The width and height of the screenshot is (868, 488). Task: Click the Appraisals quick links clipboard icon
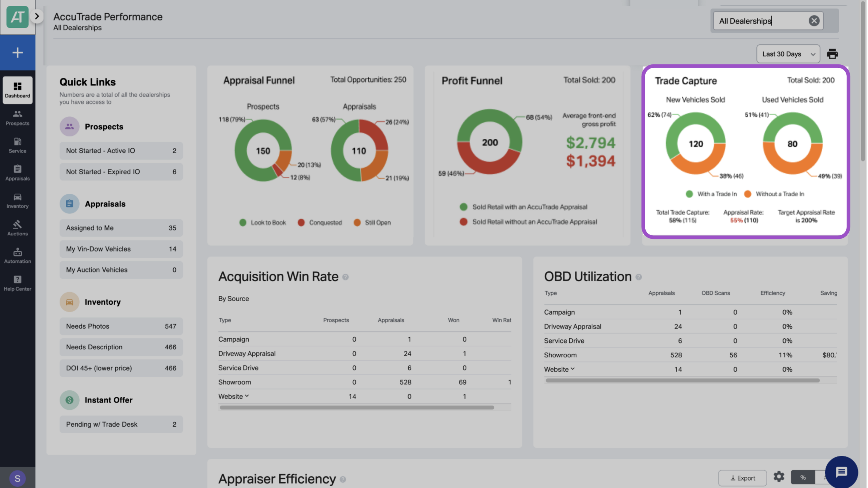70,204
